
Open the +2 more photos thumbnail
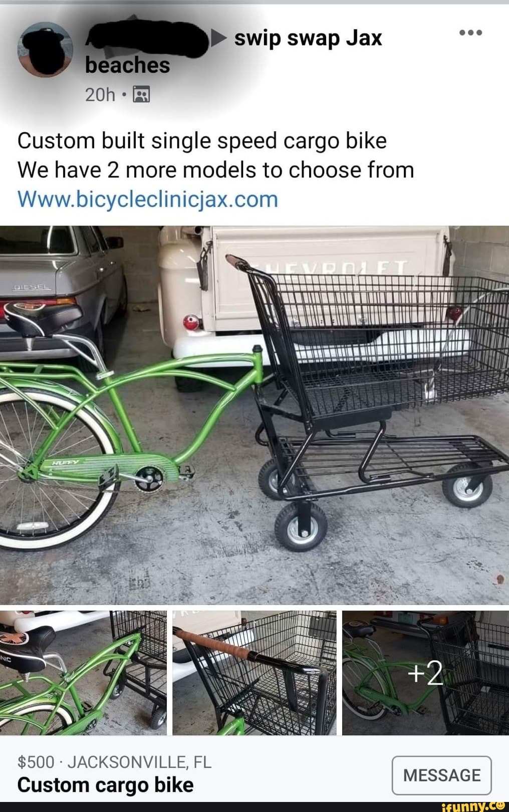[x=426, y=673]
